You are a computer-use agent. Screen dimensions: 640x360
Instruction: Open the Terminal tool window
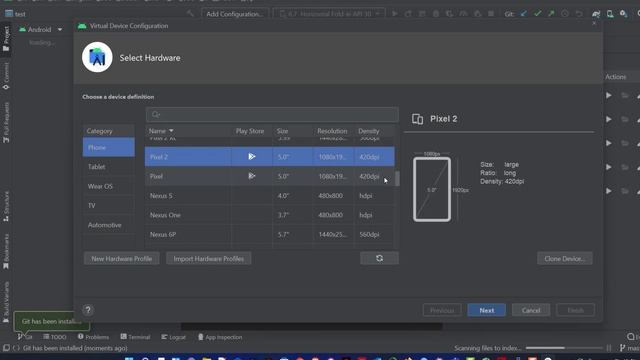tap(135, 337)
